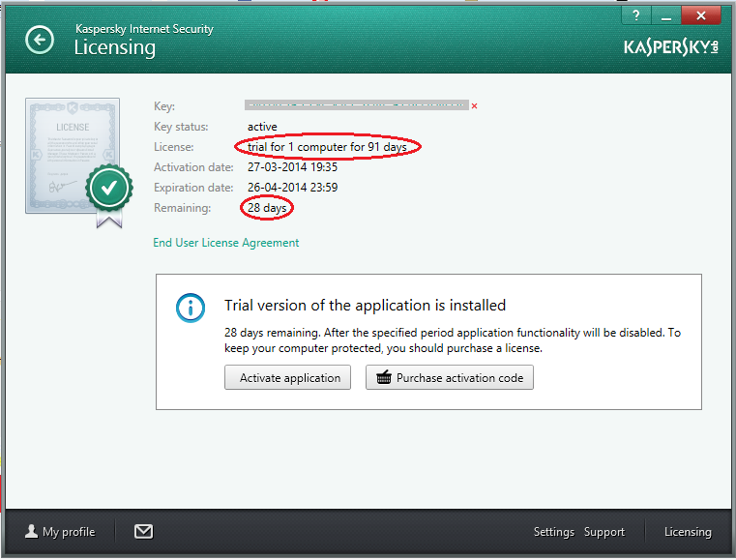The width and height of the screenshot is (736, 560).
Task: Click 'Kaspersky Internet Security' header text
Action: [144, 29]
